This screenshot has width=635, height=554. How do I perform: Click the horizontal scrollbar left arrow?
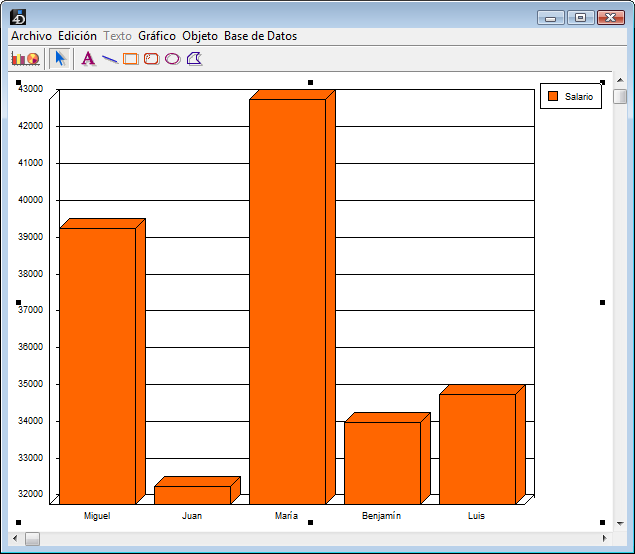pos(15,539)
